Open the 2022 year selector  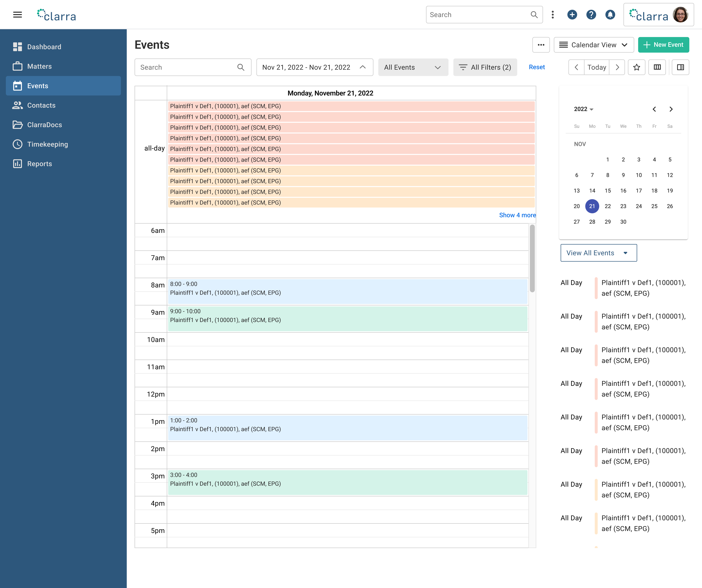click(x=583, y=109)
